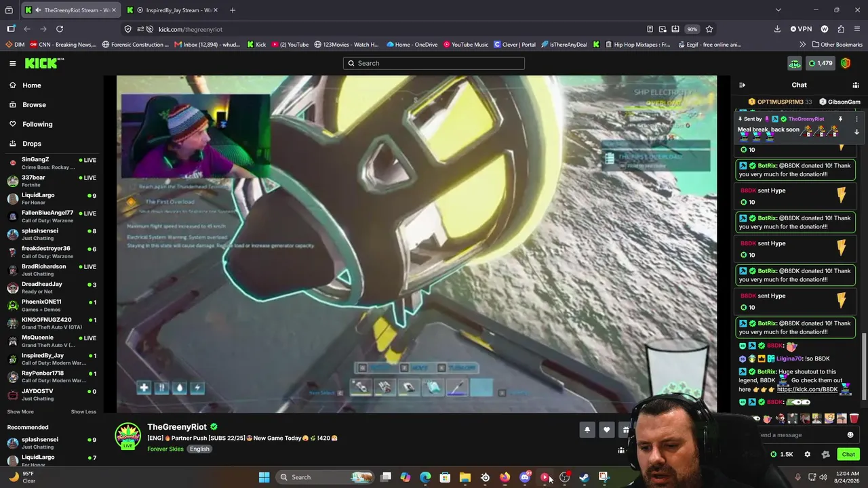This screenshot has height=488, width=868.
Task: Open File Explorer from taskbar
Action: coord(465,477)
